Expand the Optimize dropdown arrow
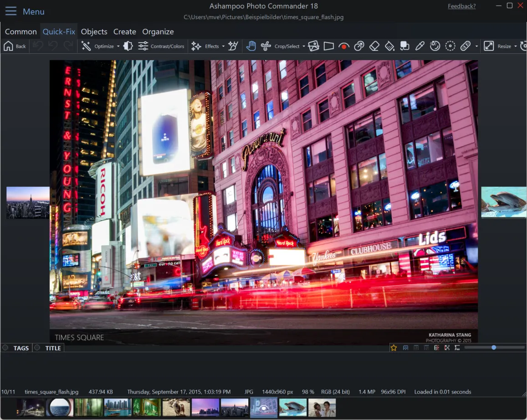This screenshot has height=420, width=527. click(118, 46)
